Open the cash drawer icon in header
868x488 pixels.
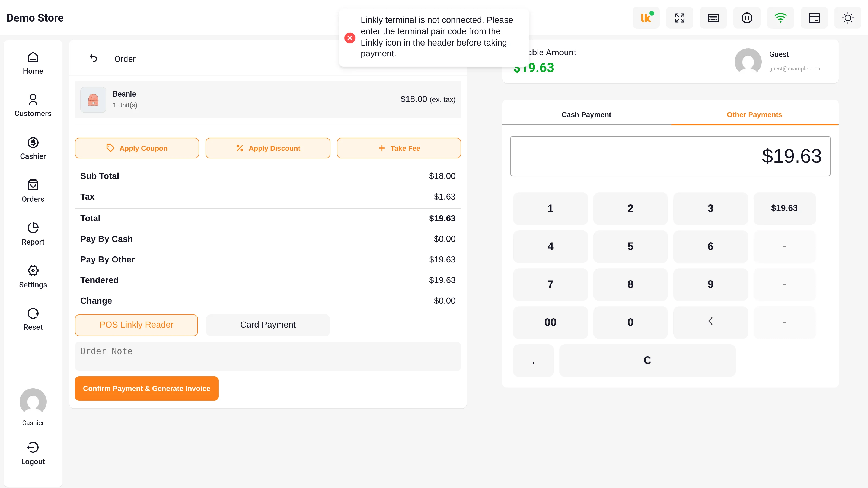814,18
